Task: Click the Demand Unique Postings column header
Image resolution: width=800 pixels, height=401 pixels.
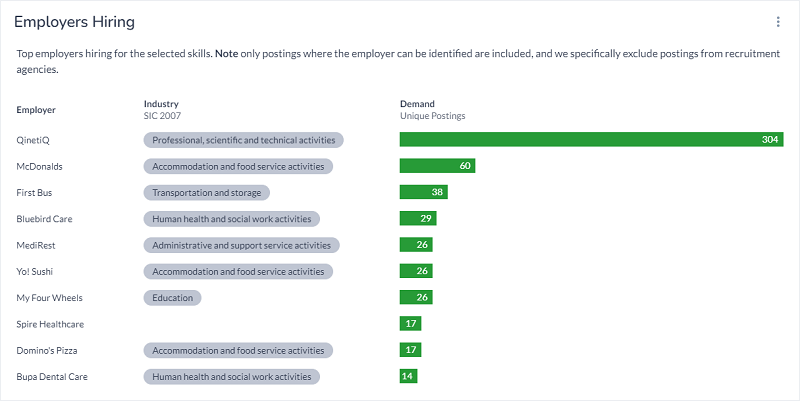Action: (x=432, y=109)
